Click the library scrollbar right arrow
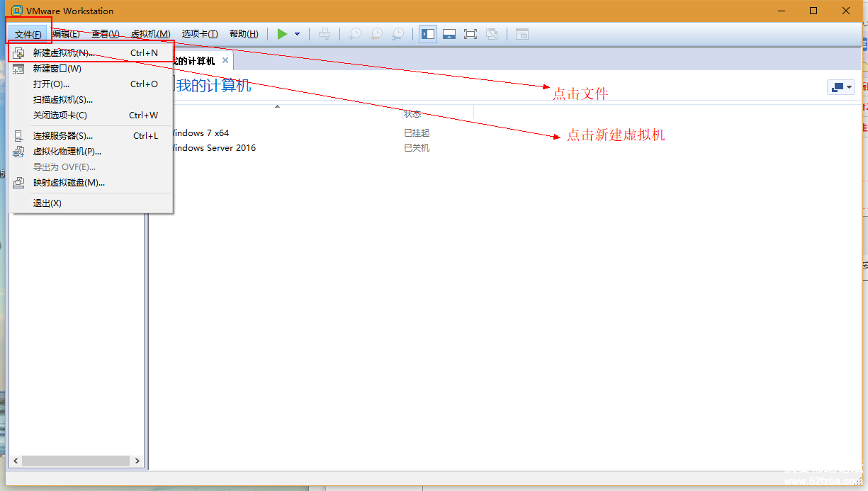The height and width of the screenshot is (491, 868). pos(137,461)
